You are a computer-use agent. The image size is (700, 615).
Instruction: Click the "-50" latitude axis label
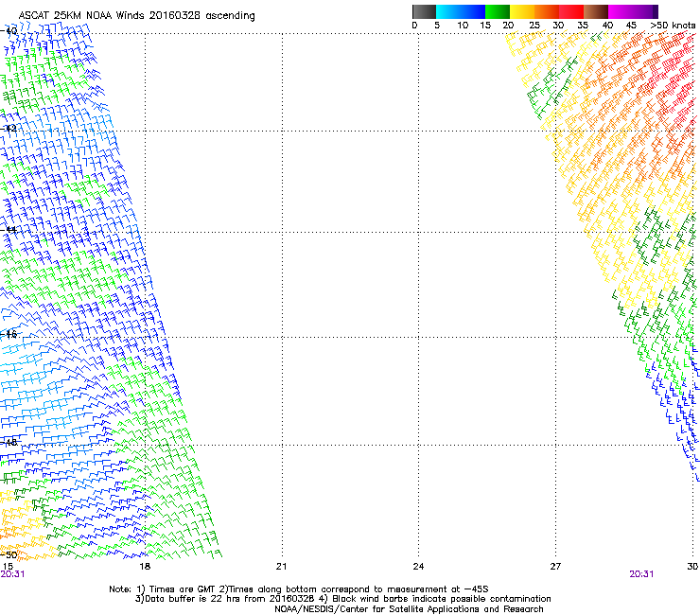(9, 554)
